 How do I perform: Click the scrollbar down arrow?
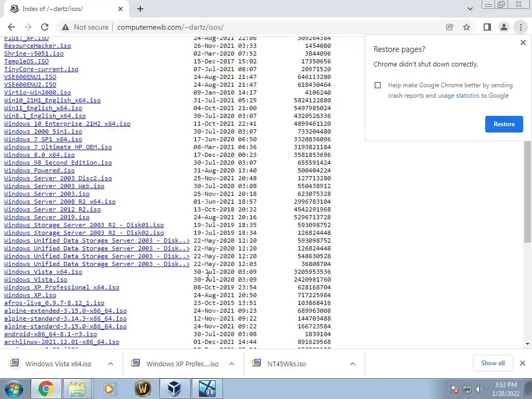click(527, 344)
